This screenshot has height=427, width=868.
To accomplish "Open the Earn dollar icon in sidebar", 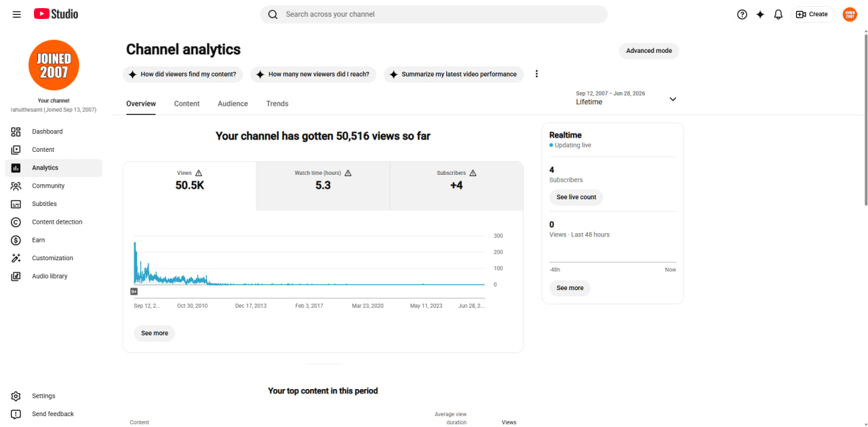I will tap(16, 240).
